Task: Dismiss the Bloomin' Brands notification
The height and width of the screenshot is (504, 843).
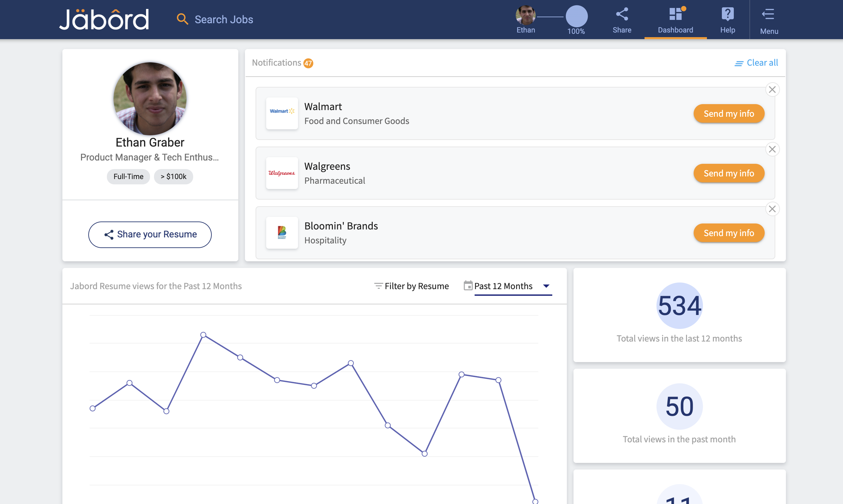Action: pos(772,209)
